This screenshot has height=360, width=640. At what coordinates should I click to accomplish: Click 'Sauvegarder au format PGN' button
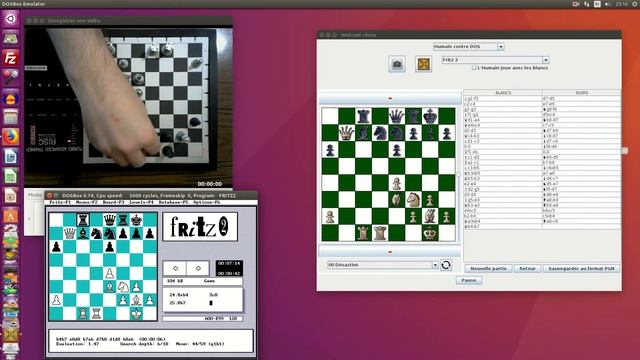point(581,269)
